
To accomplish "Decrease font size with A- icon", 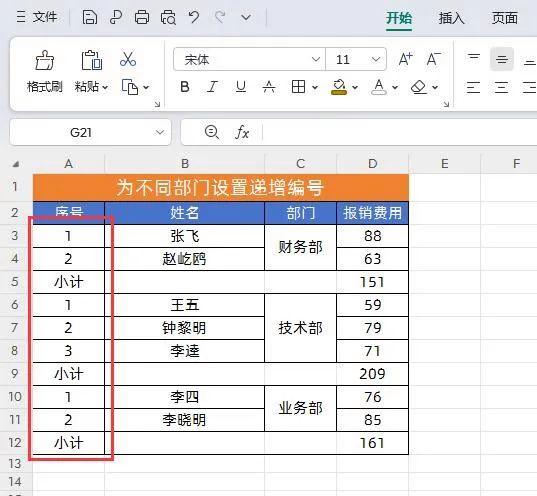I will (x=434, y=59).
